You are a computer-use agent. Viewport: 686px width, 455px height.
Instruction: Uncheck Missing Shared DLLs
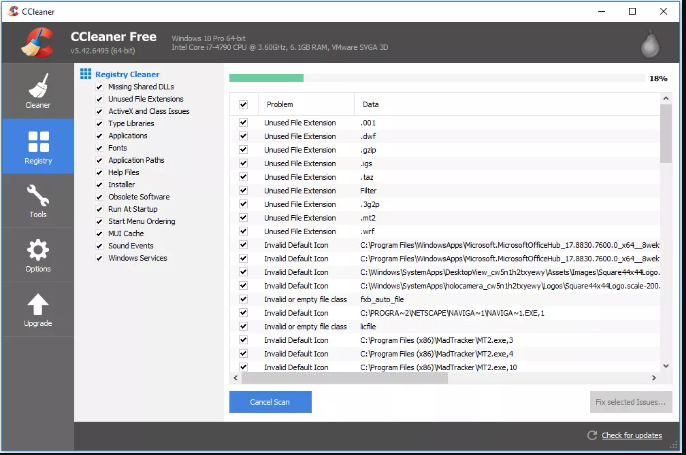[99, 87]
